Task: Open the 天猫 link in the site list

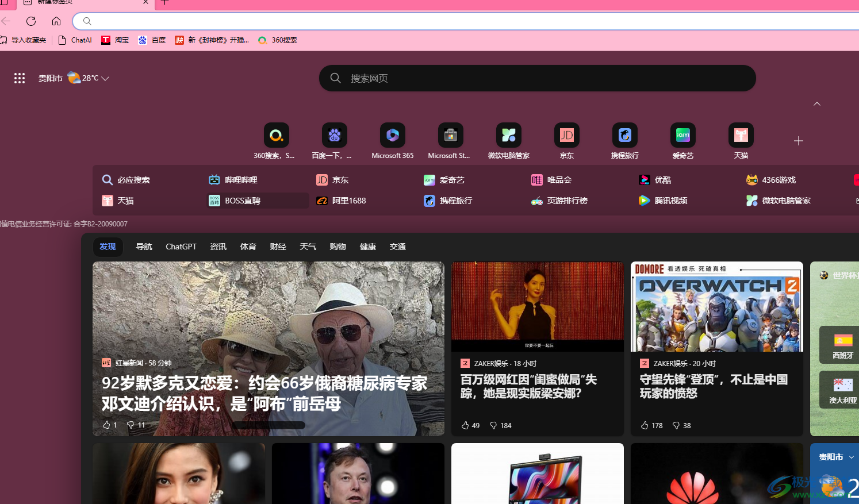Action: pyautogui.click(x=118, y=201)
